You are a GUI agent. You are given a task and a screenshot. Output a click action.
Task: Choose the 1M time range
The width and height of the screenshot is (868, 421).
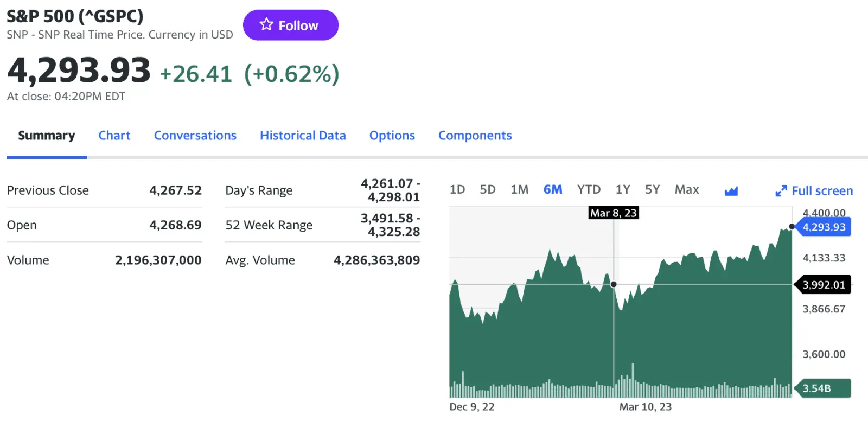(519, 190)
